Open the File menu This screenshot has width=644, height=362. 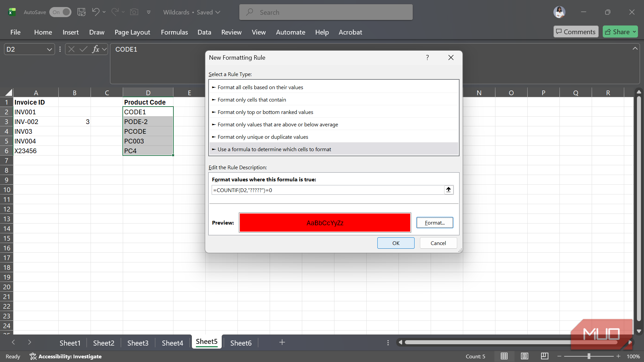pyautogui.click(x=15, y=32)
